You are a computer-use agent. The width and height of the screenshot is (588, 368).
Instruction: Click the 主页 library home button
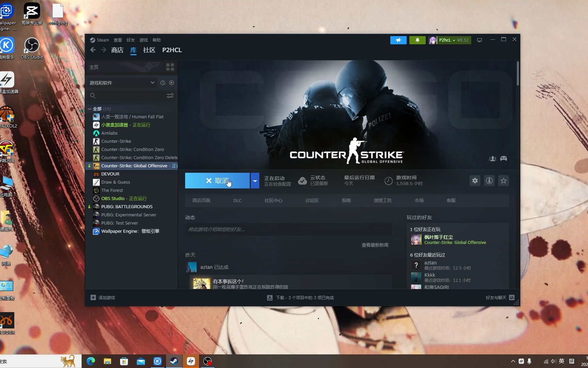point(125,67)
